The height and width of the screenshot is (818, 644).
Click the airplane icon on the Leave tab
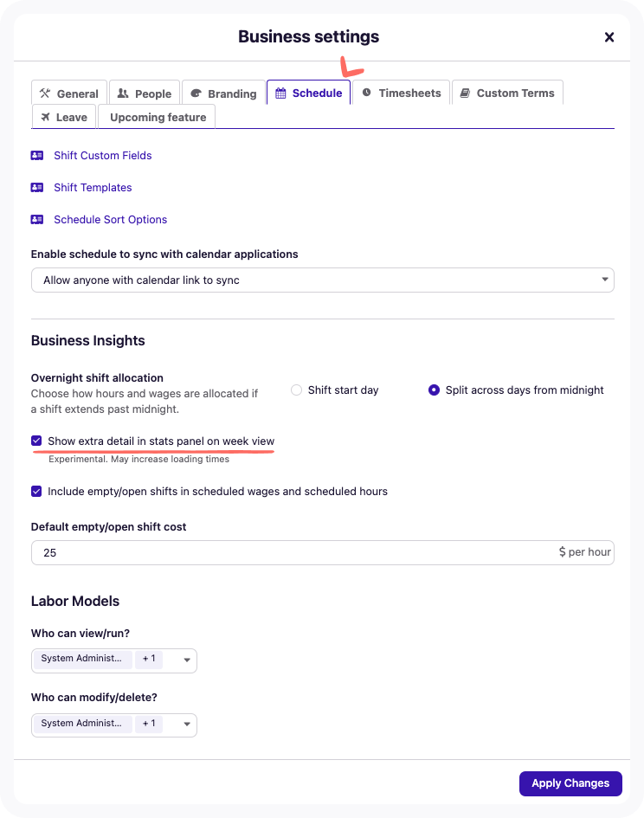46,116
